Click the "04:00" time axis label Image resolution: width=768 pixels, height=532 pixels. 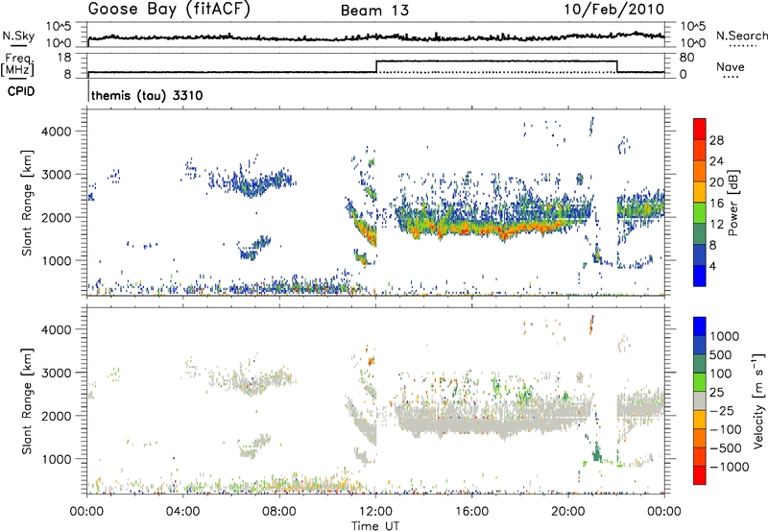point(182,512)
